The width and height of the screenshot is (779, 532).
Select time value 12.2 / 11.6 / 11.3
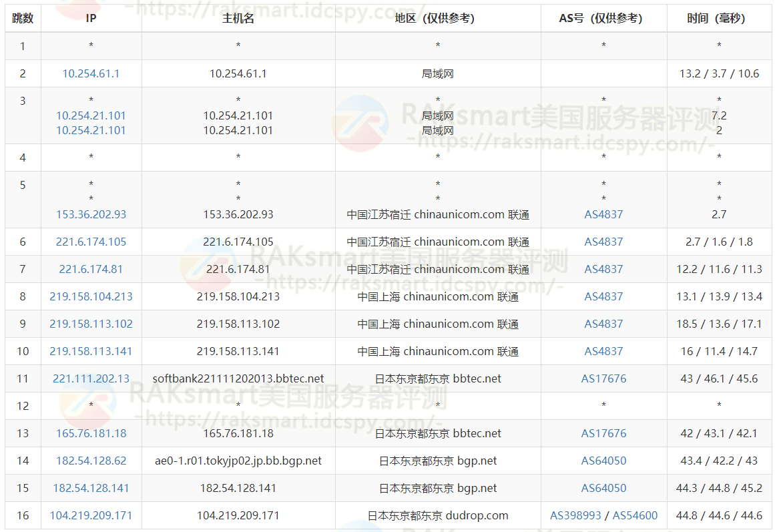719,269
